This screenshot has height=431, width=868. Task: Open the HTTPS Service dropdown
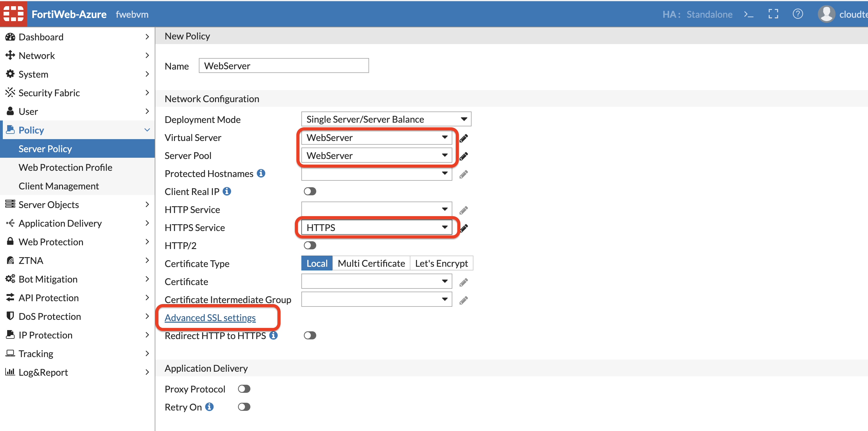pyautogui.click(x=377, y=228)
